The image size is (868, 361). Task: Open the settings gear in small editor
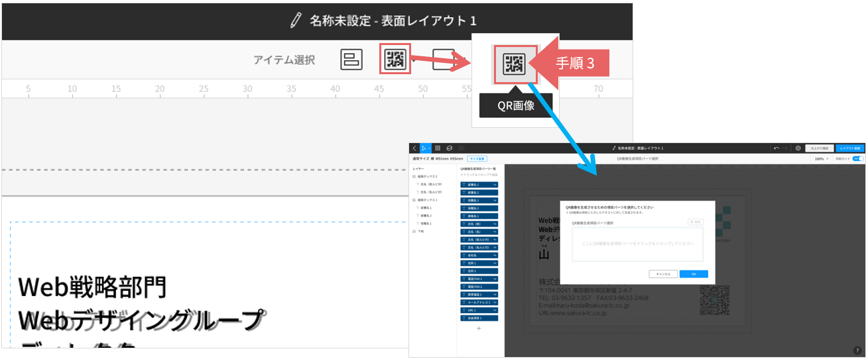(798, 148)
